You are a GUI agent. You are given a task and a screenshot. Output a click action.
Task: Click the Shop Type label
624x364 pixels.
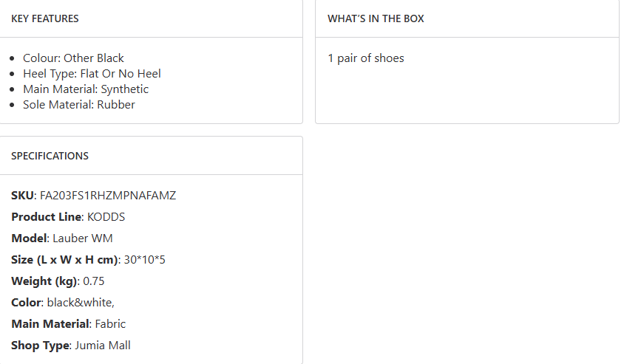[39, 346]
